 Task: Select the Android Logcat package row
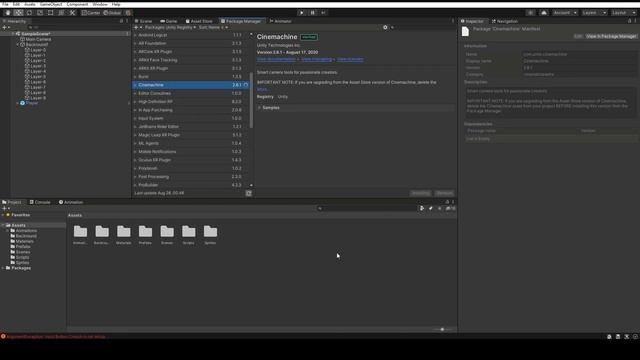pos(191,35)
